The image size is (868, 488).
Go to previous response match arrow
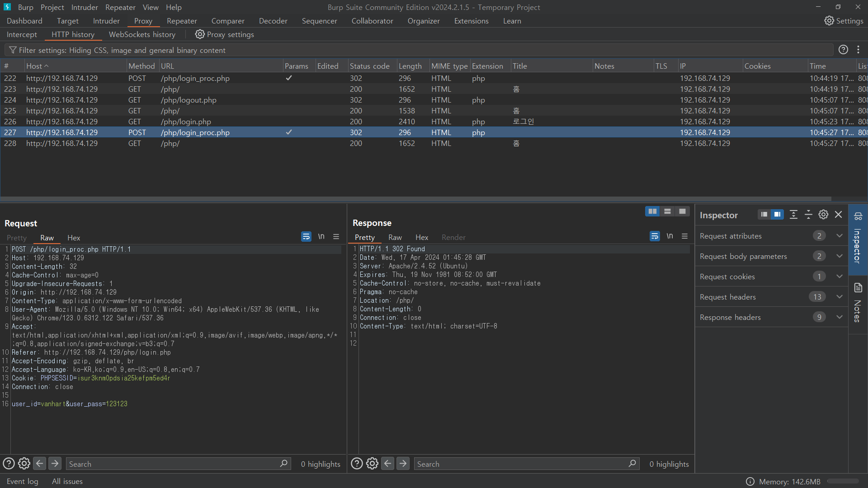click(x=387, y=464)
